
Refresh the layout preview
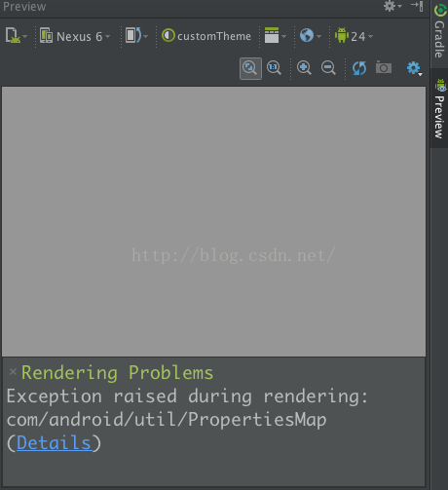[359, 68]
